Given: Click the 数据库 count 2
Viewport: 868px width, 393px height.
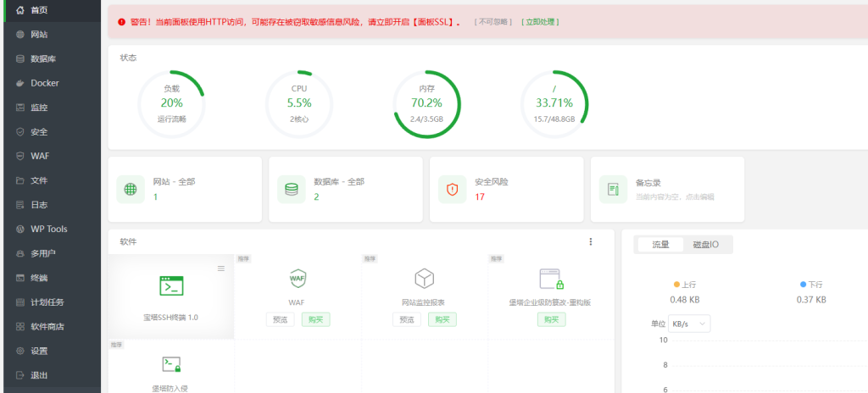Looking at the screenshot, I should (316, 196).
